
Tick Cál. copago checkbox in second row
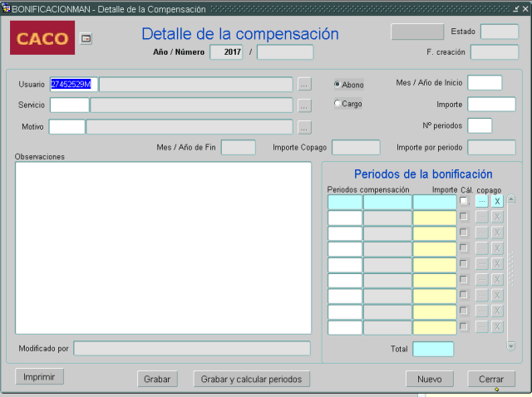pos(464,216)
